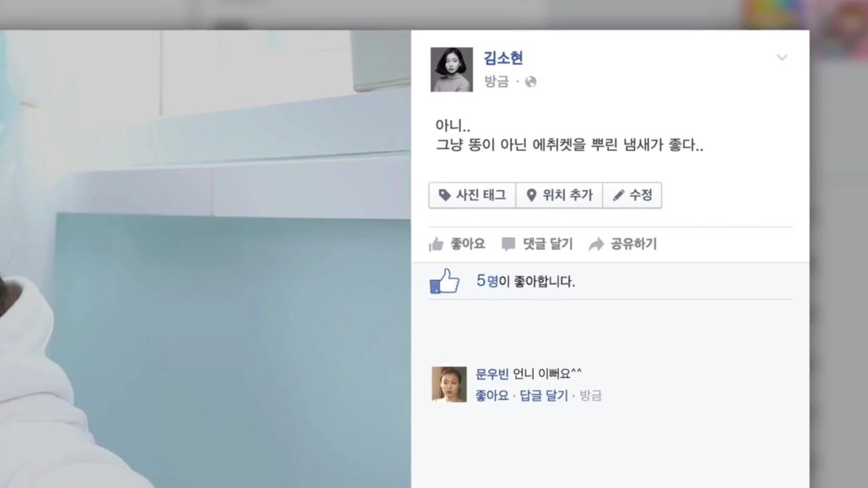The image size is (868, 488).
Task: Click 댓글 달기 to comment
Action: 537,244
